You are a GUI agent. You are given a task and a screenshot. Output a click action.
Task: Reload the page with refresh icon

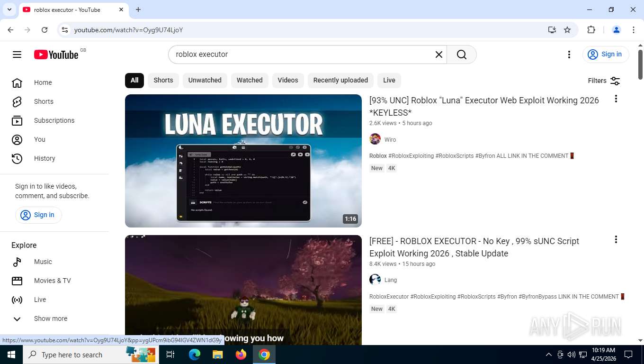tap(45, 30)
